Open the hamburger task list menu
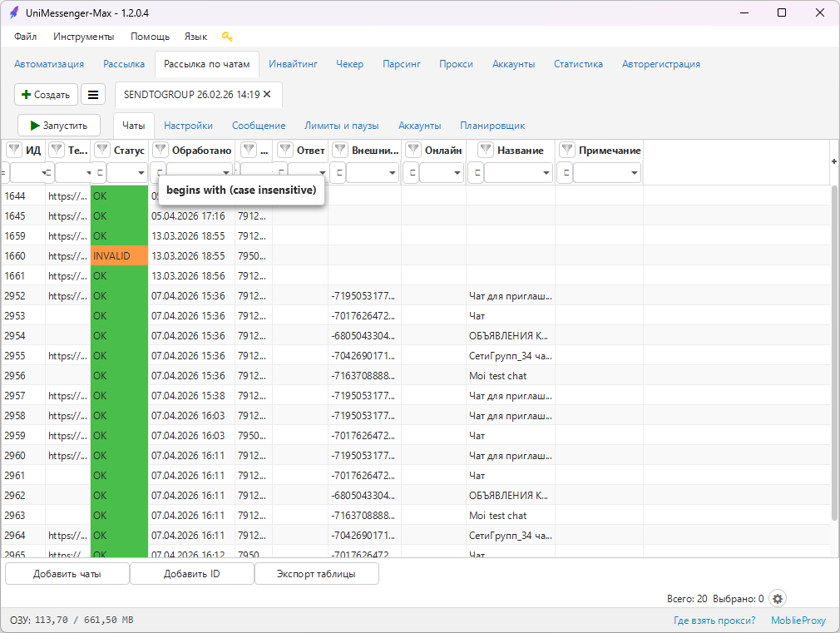 92,95
